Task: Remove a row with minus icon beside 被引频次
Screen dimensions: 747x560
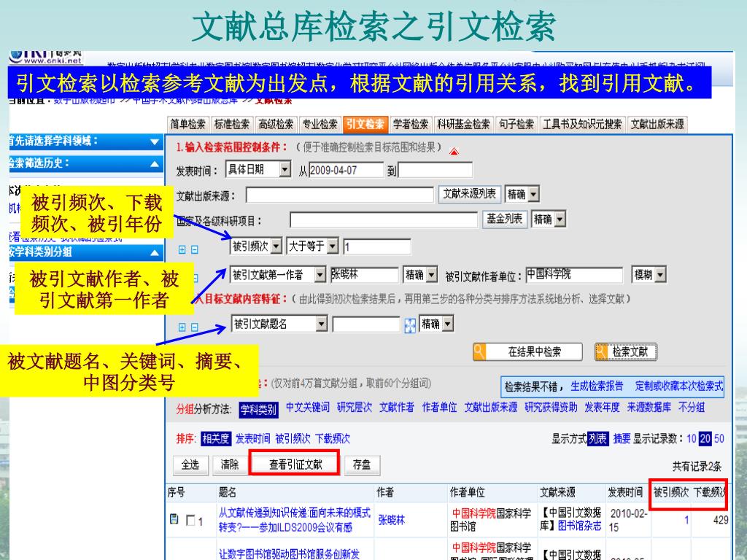Action: tap(194, 249)
